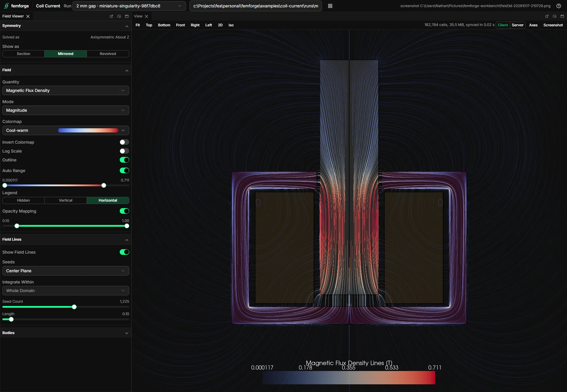Click the help icon in title bar
The height and width of the screenshot is (392, 567).
(x=559, y=6)
